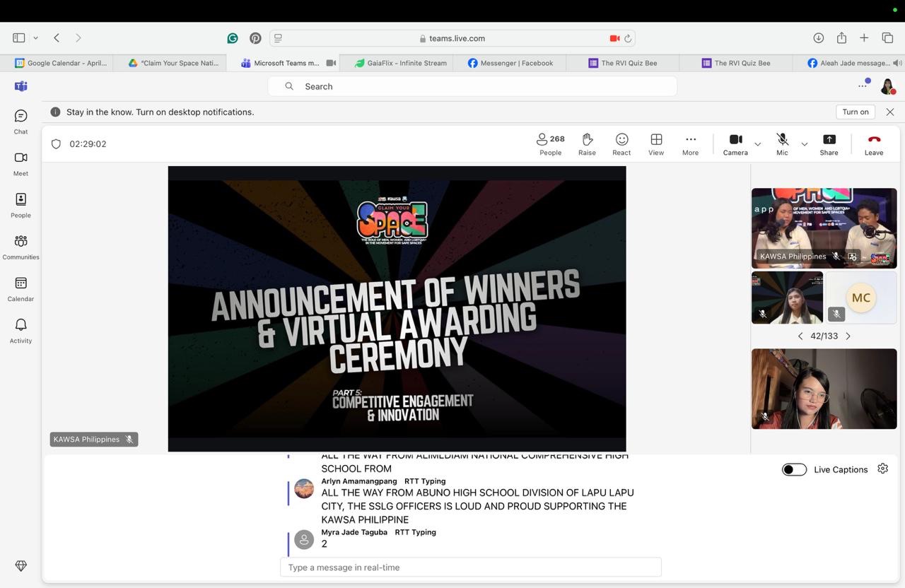Dismiss the notifications banner
905x588 pixels.
pos(890,112)
